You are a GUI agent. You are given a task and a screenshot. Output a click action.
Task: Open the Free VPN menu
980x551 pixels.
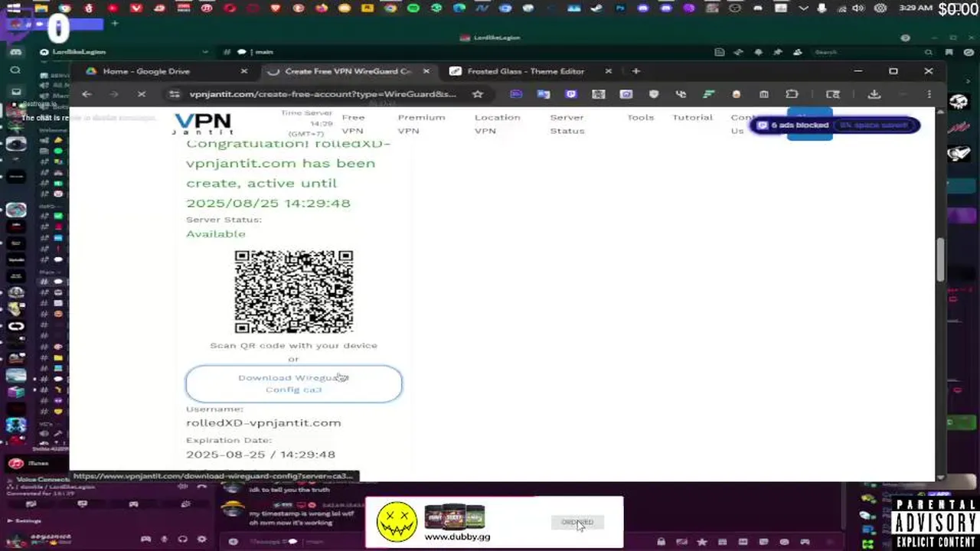coord(353,124)
